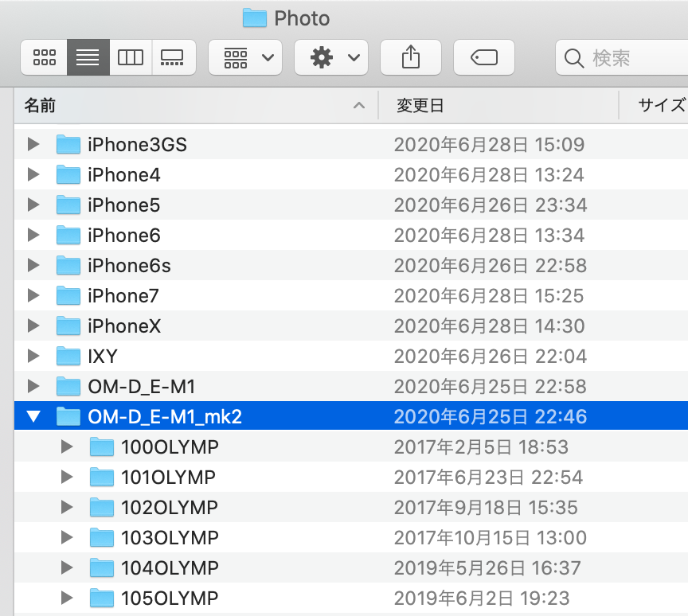Expand the OM-D_E-M1 folder
Image resolution: width=688 pixels, height=616 pixels.
coord(33,386)
